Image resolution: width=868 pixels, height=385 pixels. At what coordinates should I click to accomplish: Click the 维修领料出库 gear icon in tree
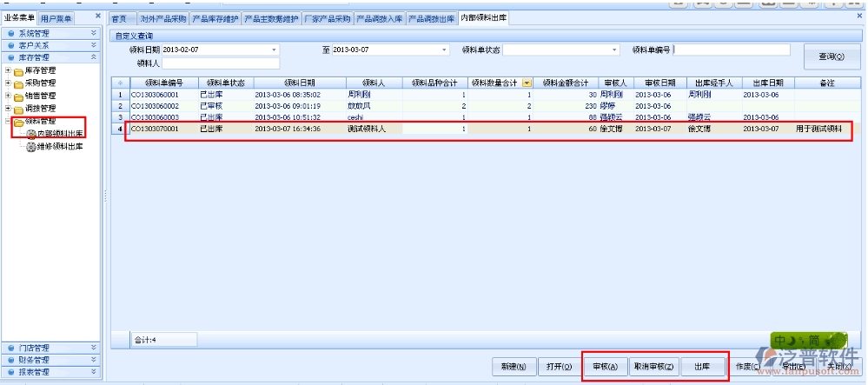coord(31,147)
